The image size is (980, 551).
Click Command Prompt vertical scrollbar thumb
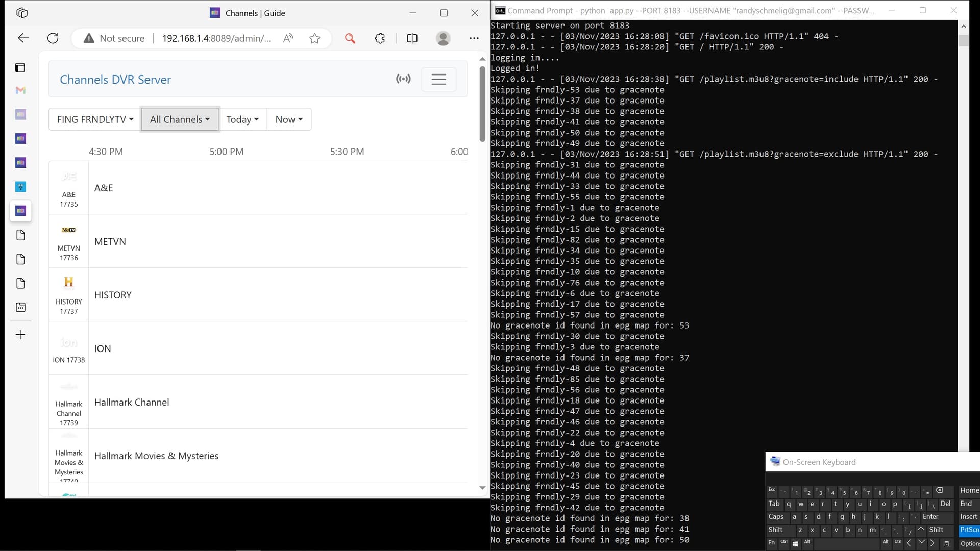963,41
